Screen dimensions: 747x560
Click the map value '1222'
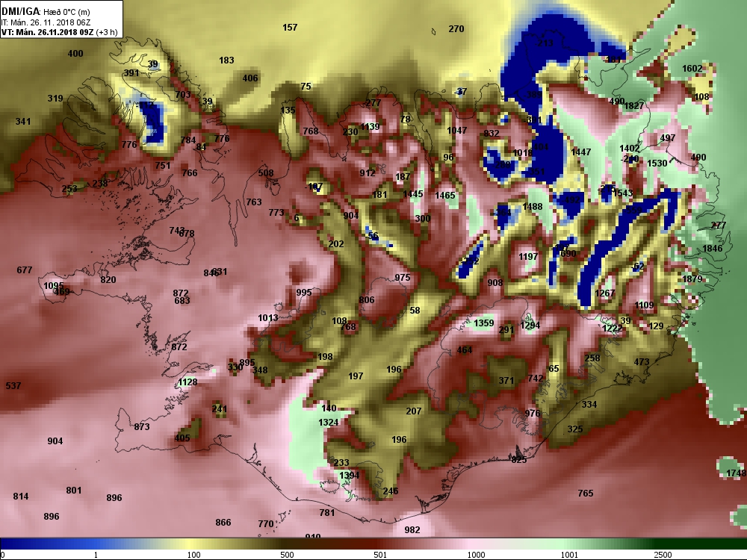click(612, 328)
